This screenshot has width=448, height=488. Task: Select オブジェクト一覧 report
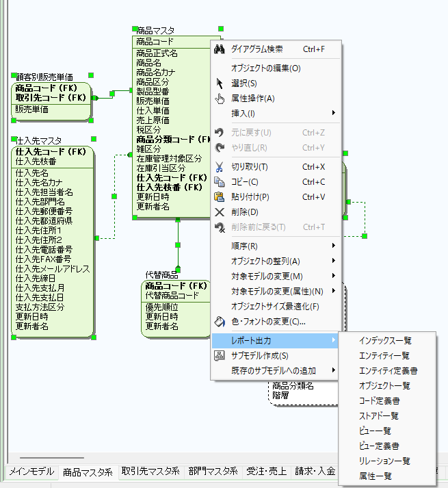pos(387,385)
